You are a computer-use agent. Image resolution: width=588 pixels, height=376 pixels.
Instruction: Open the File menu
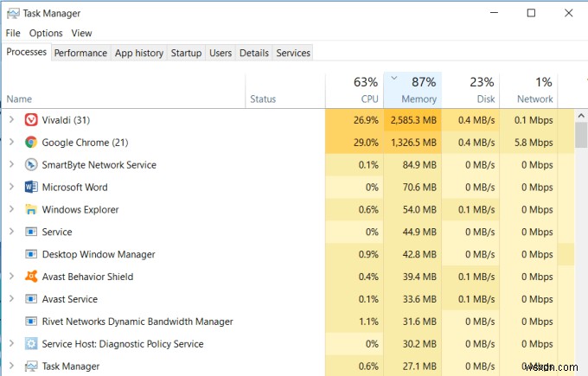[x=13, y=33]
